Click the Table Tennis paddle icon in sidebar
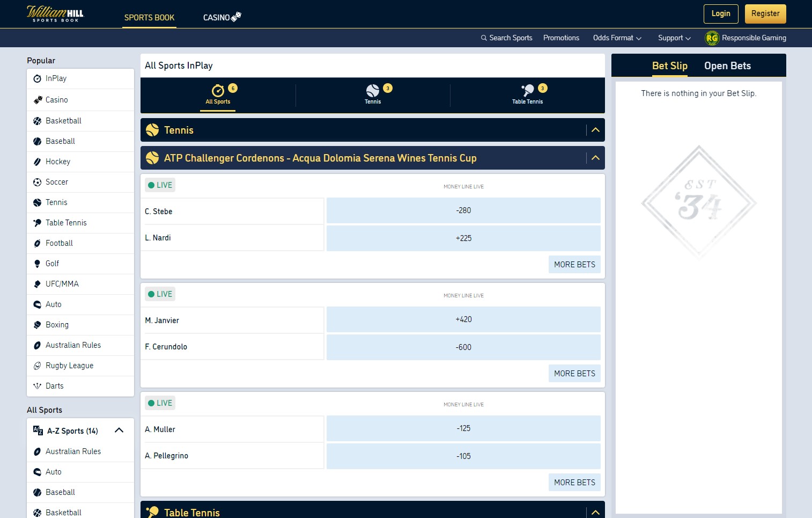This screenshot has width=812, height=518. 37,223
